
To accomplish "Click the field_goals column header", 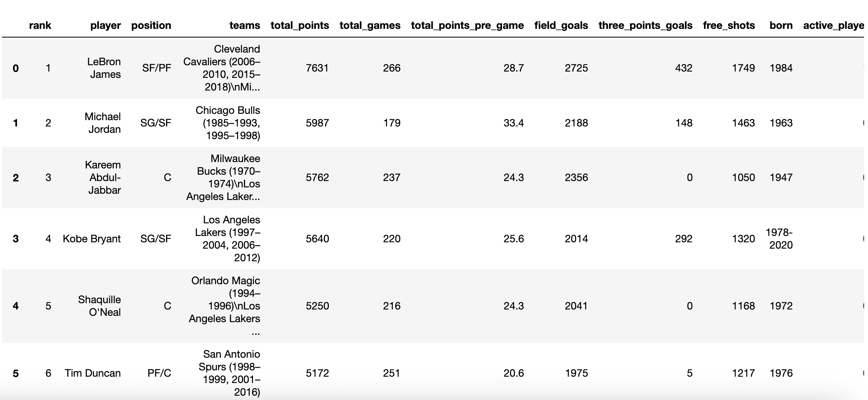I will 561,25.
